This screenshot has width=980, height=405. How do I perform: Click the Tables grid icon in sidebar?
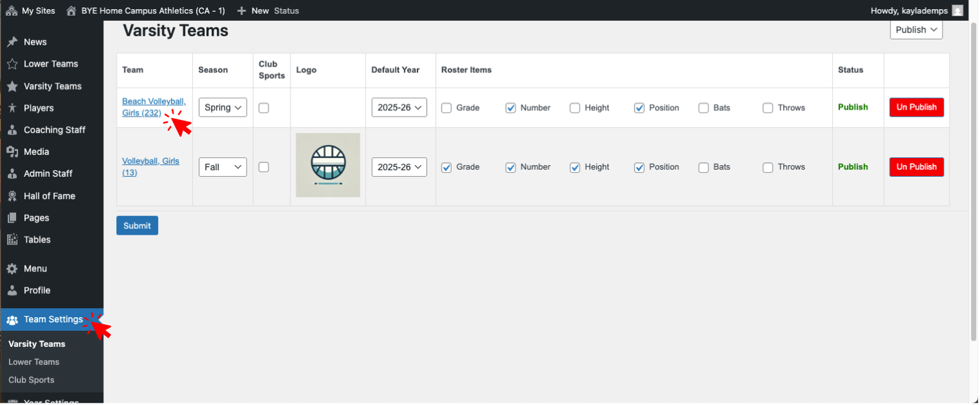pos(12,239)
